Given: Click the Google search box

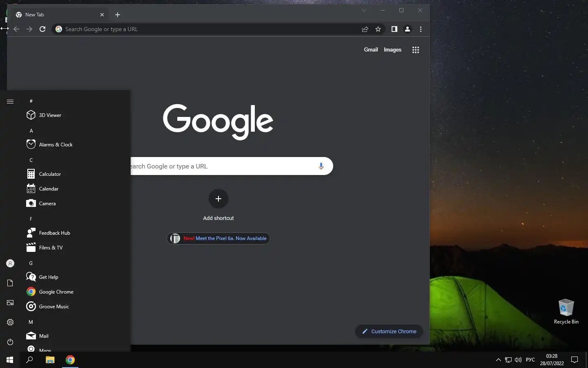Looking at the screenshot, I should tap(232, 166).
